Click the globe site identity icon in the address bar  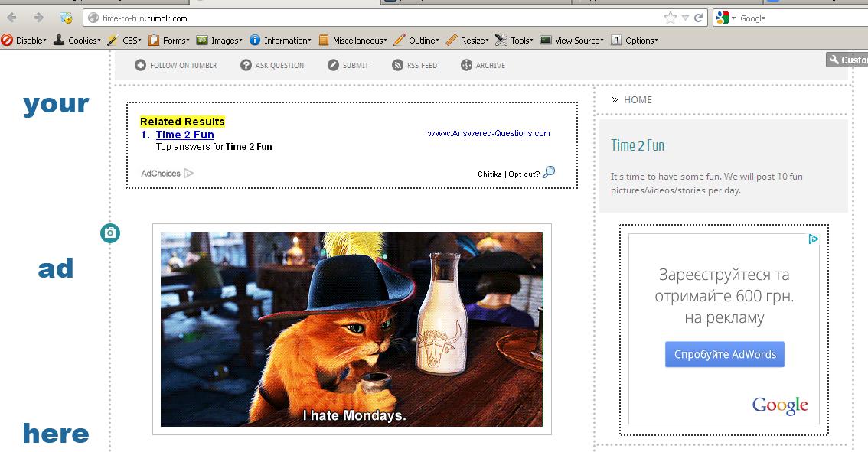[x=93, y=18]
